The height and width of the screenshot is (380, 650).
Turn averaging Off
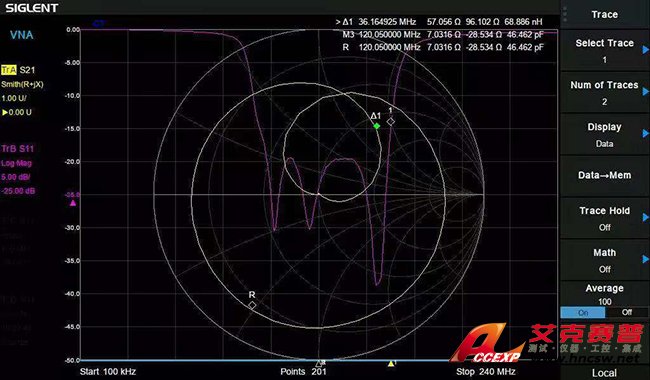[627, 312]
